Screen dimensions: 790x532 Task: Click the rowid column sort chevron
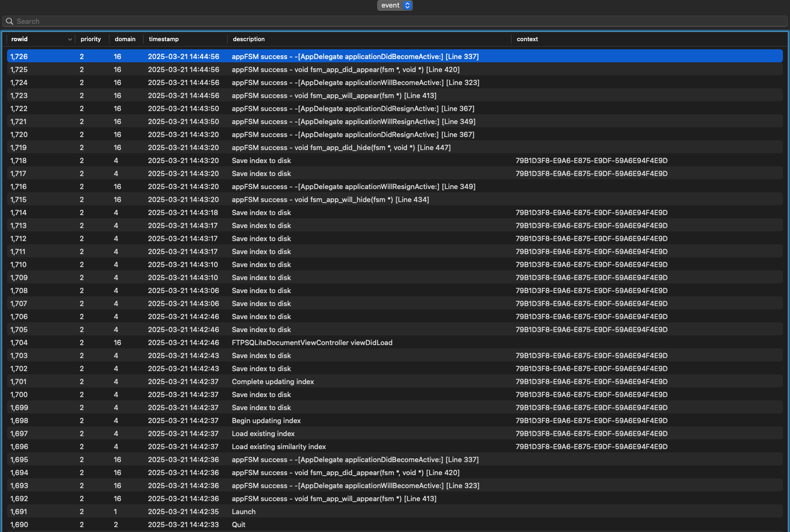pos(70,40)
